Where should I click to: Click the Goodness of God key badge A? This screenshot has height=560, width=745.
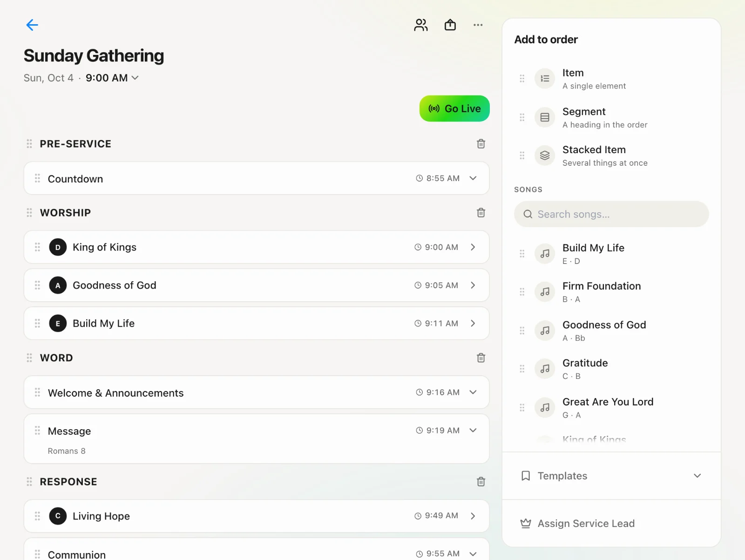(x=58, y=285)
